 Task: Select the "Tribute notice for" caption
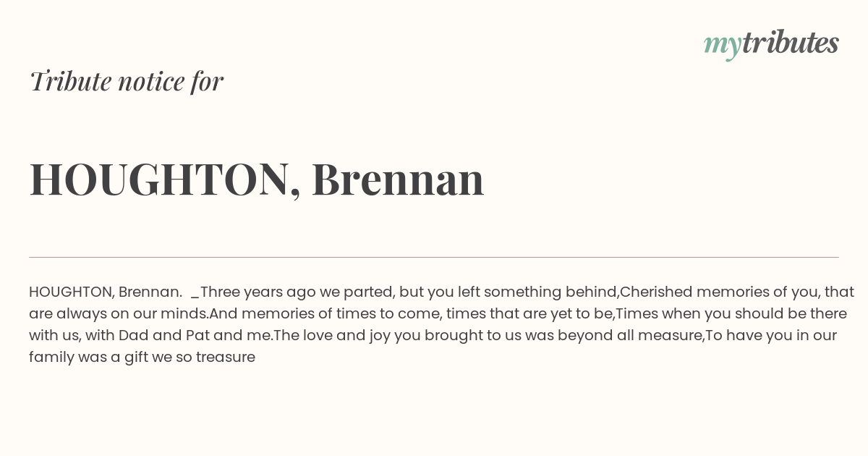(126, 81)
